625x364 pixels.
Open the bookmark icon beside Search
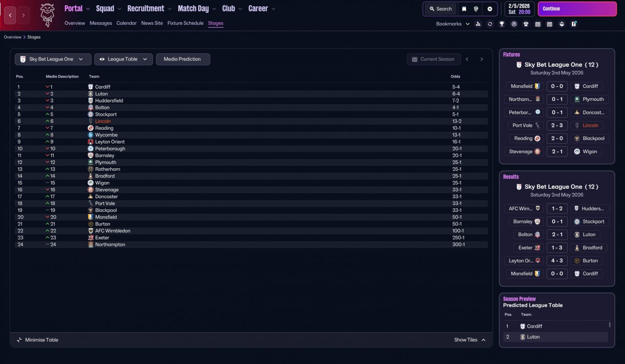click(464, 9)
